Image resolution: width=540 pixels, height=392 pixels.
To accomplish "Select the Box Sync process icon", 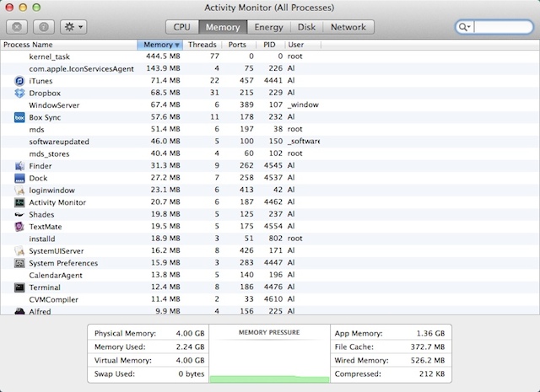I will pos(19,117).
